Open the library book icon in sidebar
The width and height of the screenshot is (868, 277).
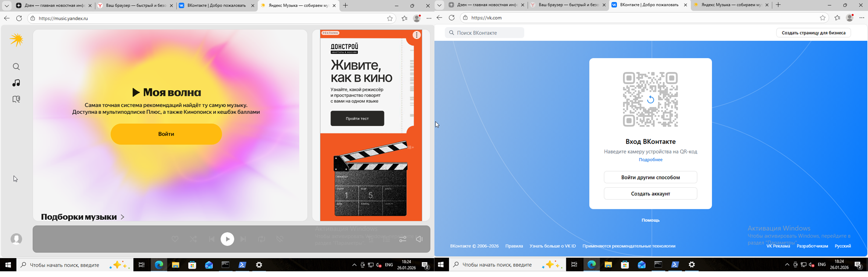click(x=16, y=99)
